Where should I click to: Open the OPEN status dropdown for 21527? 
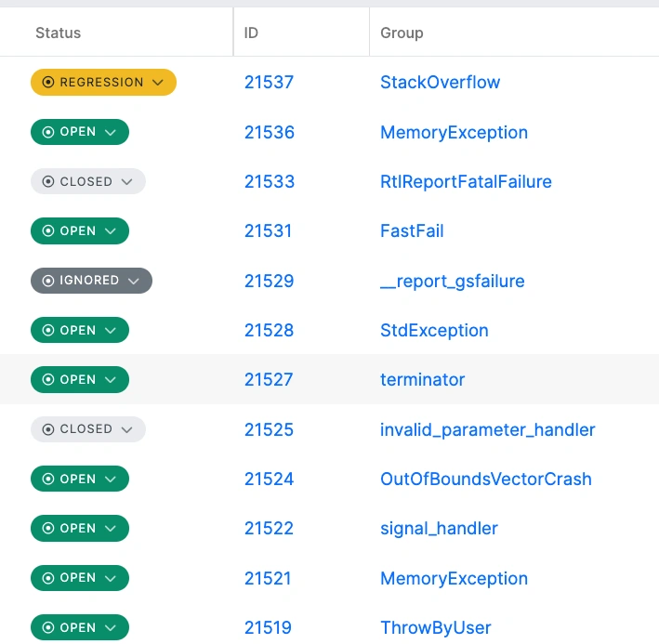pos(80,379)
